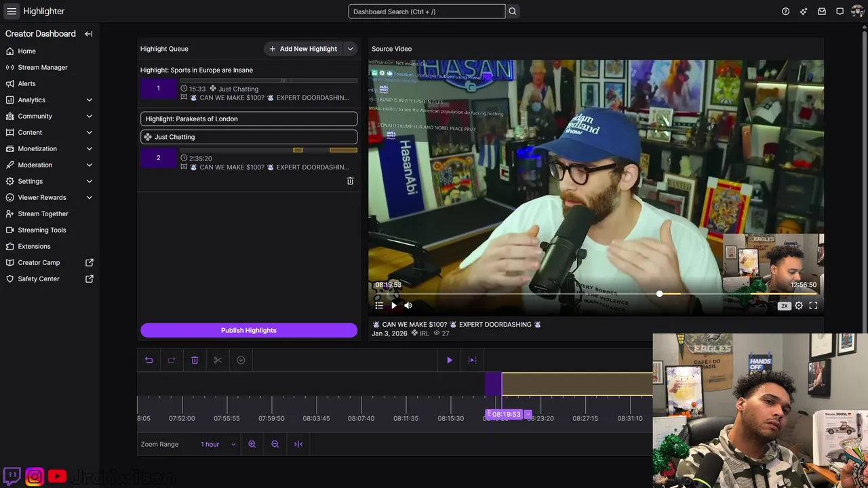
Task: Expand the Viewer Rewards section
Action: pos(90,197)
